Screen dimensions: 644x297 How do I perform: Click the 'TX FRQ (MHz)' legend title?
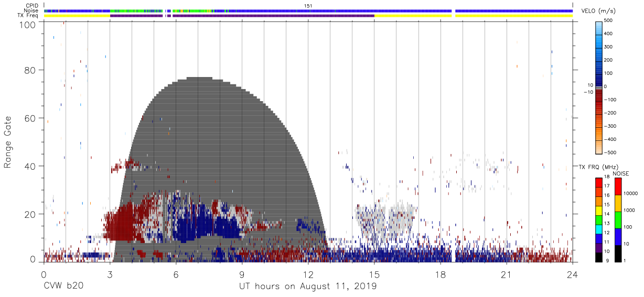[598, 167]
